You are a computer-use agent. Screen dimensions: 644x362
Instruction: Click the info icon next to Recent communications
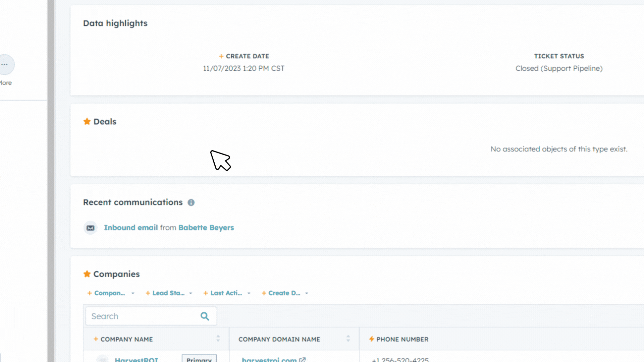[191, 202]
